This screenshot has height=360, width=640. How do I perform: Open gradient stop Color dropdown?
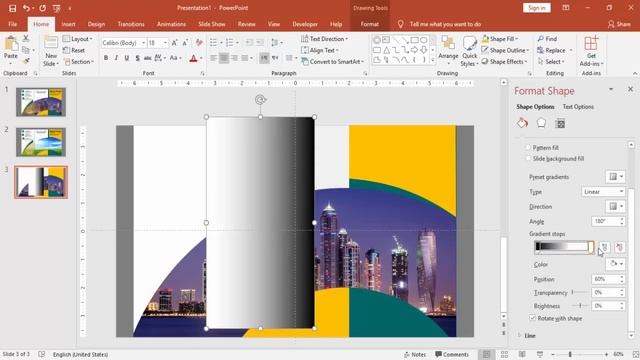click(616, 264)
